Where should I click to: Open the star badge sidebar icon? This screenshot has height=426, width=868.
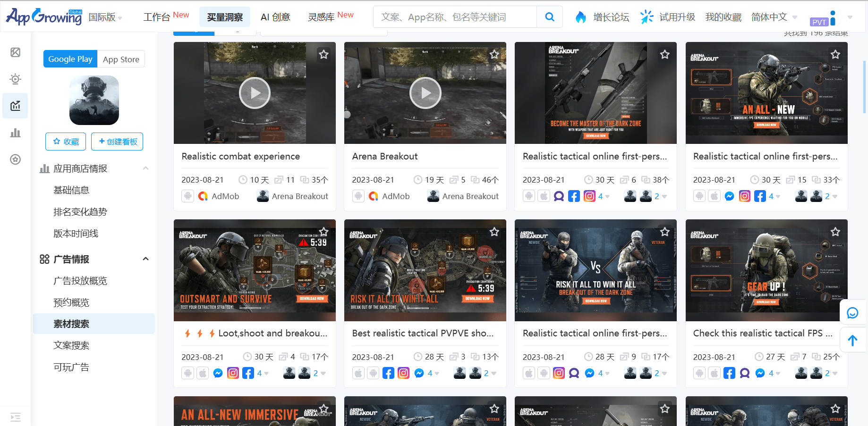[x=15, y=159]
